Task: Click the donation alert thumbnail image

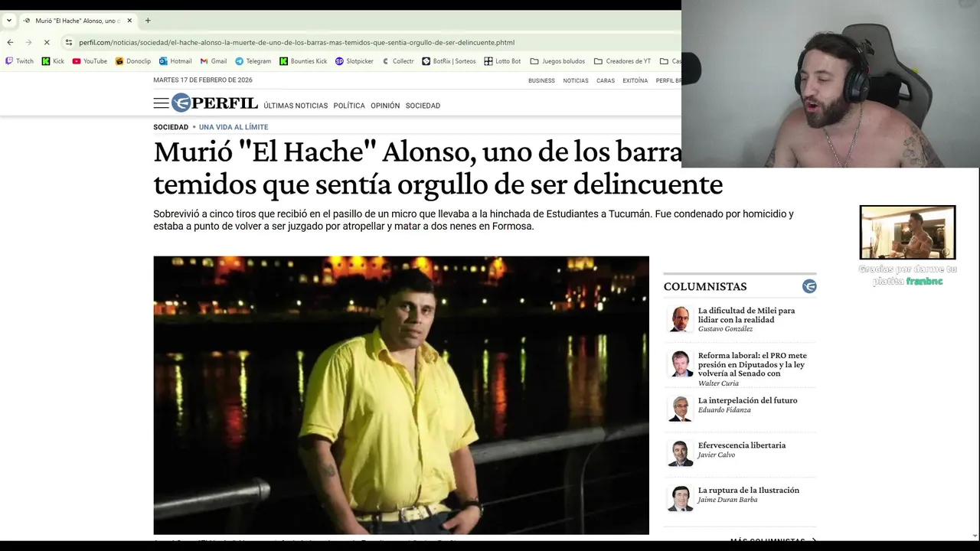Action: [907, 233]
